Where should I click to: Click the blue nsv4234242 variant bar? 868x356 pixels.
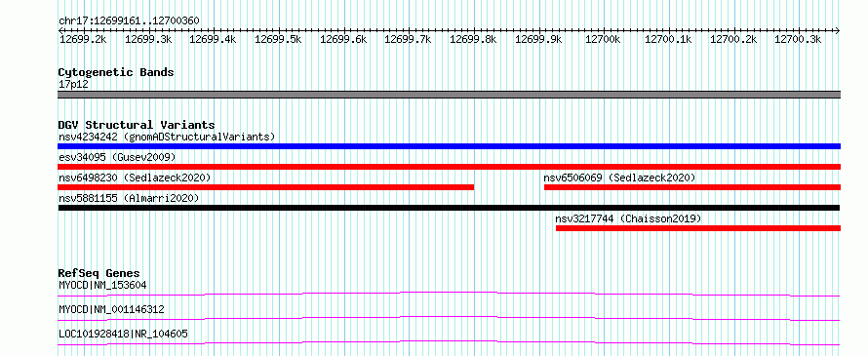pos(449,146)
